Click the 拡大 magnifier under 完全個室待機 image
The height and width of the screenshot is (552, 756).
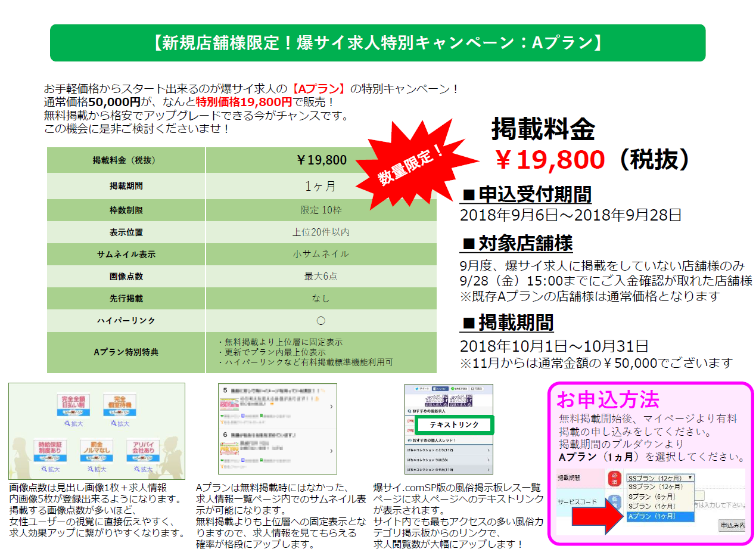pos(120,423)
